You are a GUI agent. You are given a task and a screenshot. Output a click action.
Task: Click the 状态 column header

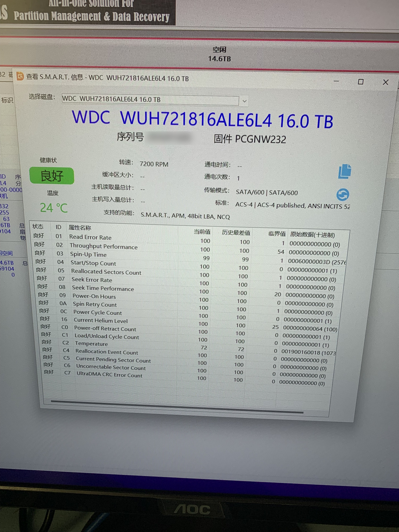click(38, 227)
